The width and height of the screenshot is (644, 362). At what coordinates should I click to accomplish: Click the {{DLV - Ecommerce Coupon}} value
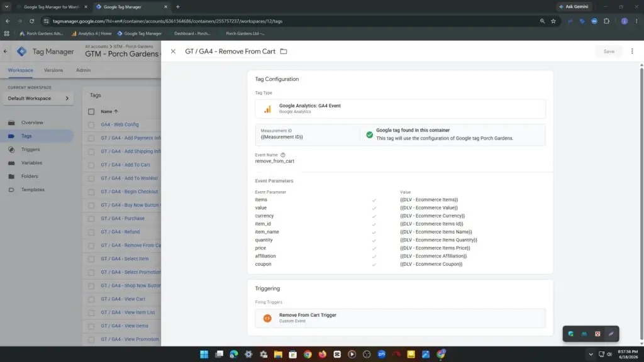tap(431, 264)
